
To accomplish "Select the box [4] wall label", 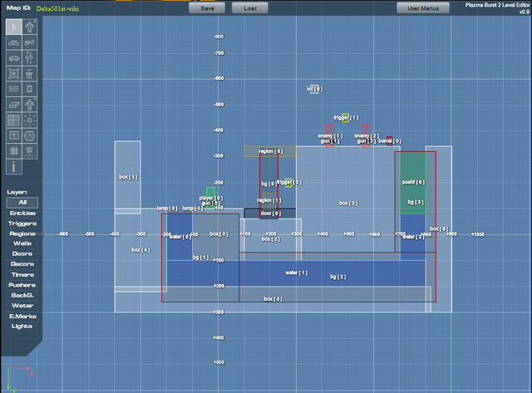I will coord(140,250).
